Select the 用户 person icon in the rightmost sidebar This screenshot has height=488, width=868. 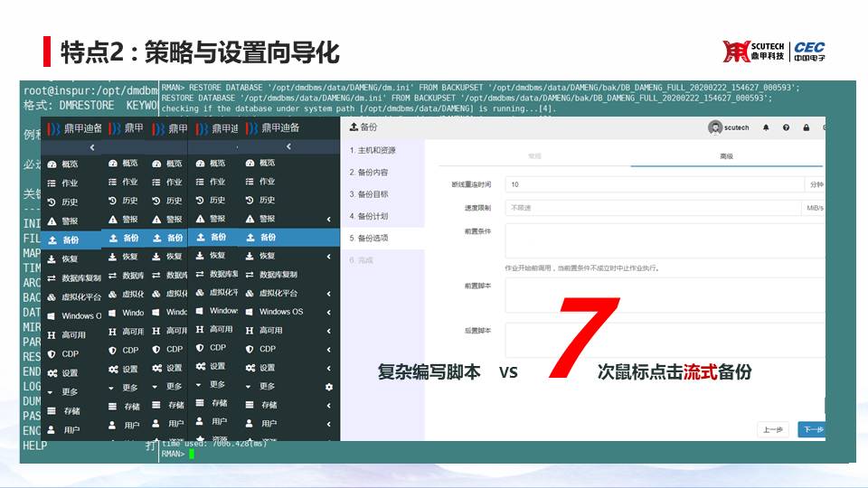coord(250,423)
